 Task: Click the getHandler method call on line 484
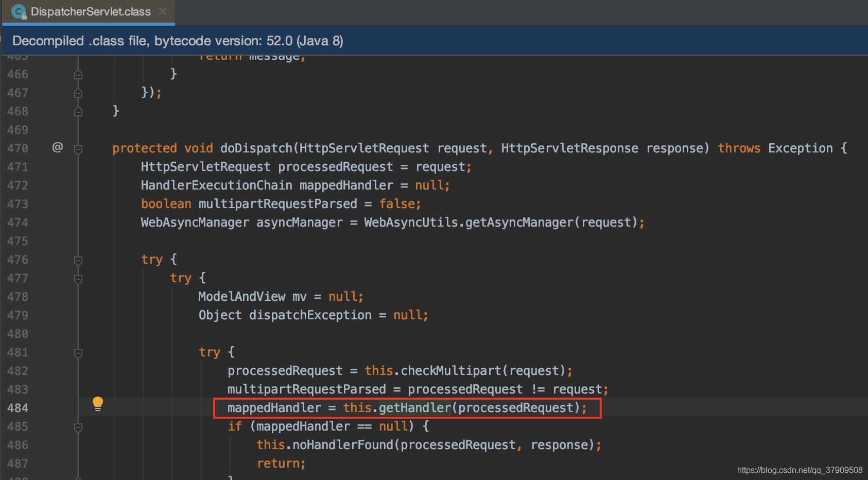pyautogui.click(x=415, y=408)
